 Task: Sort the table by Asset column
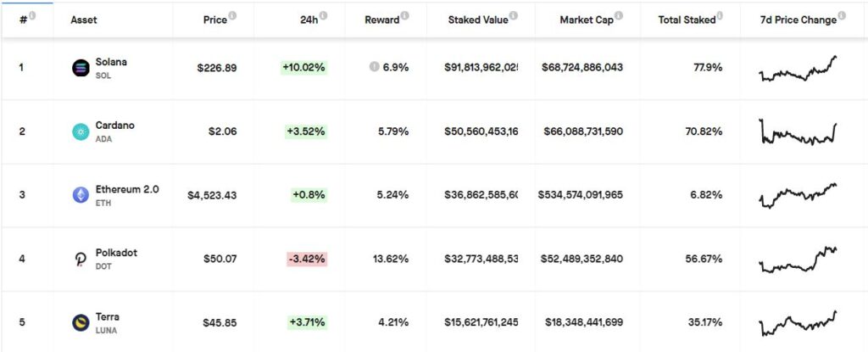point(84,20)
